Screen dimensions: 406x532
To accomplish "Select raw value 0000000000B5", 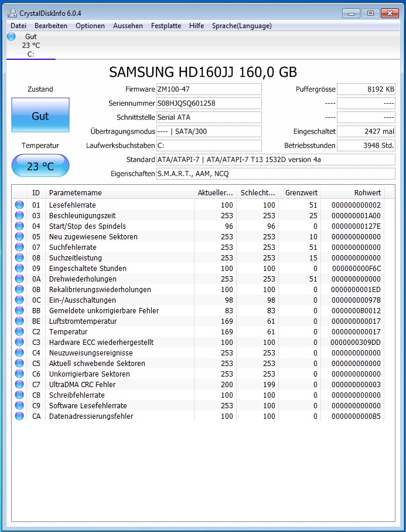I will [356, 416].
